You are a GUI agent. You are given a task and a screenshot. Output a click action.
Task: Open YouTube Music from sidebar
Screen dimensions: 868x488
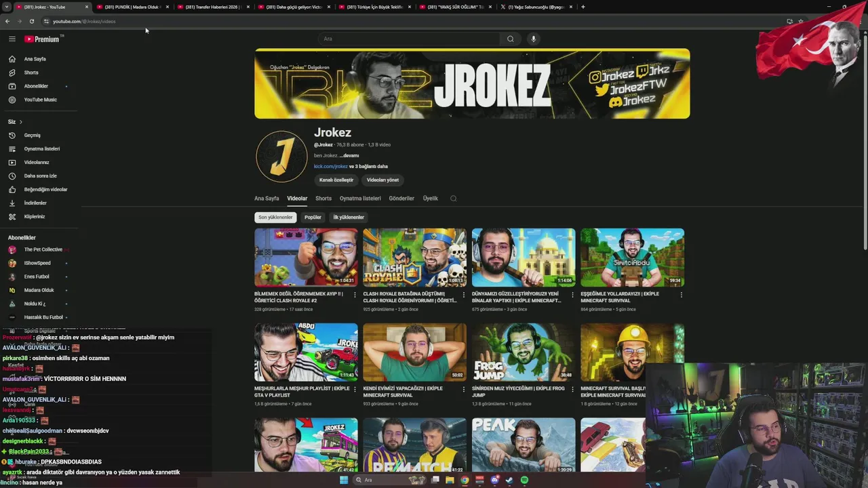(x=41, y=100)
